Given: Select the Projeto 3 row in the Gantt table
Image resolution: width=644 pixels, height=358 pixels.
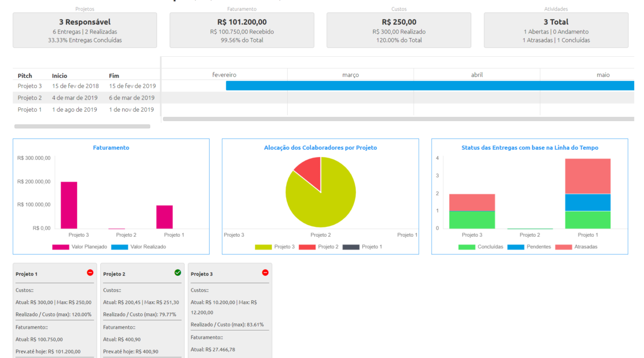Looking at the screenshot, I should 86,86.
